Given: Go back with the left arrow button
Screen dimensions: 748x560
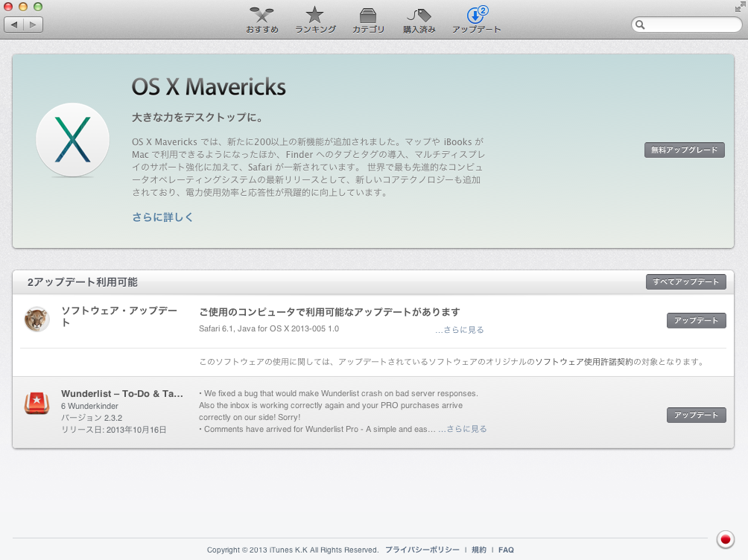Looking at the screenshot, I should coord(14,25).
